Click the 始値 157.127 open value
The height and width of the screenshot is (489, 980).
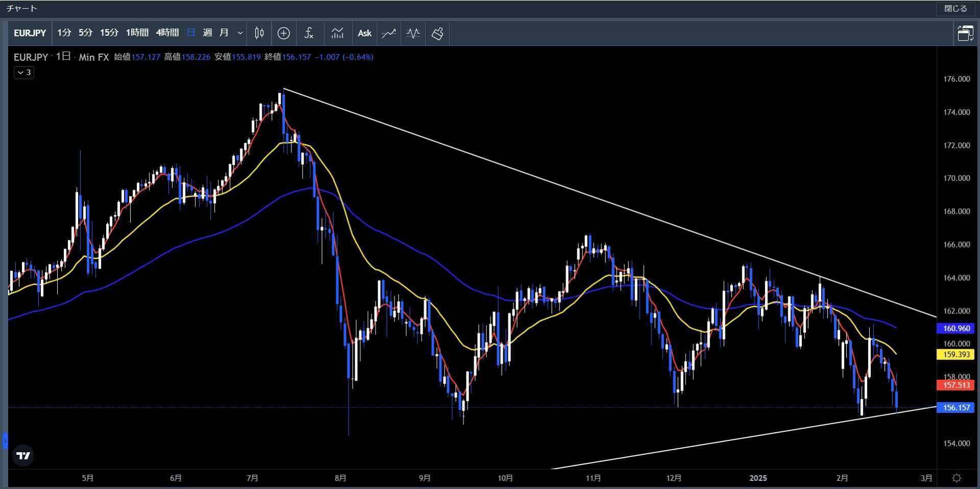137,57
